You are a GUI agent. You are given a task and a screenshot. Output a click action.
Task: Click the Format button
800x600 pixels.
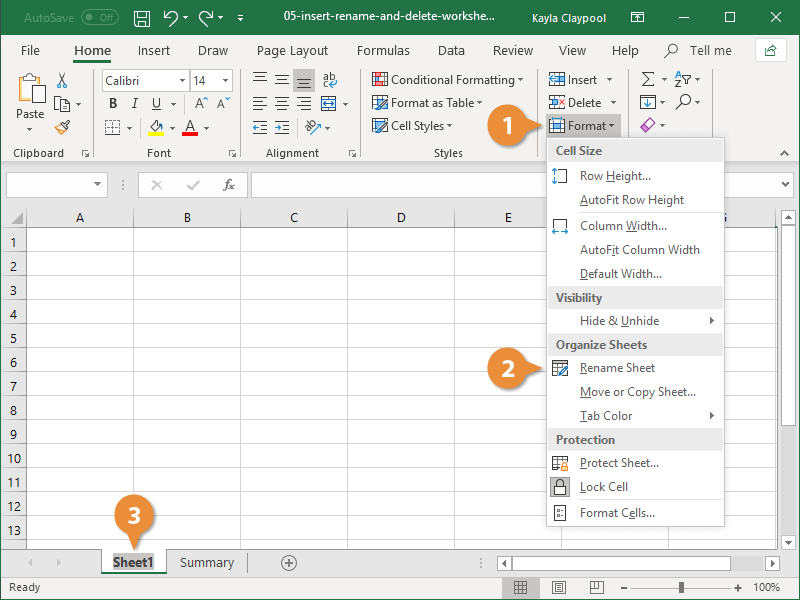pos(583,126)
